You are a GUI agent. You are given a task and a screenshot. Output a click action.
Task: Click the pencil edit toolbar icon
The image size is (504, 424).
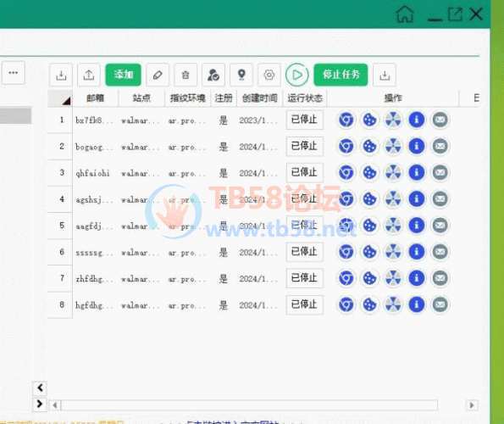click(158, 75)
